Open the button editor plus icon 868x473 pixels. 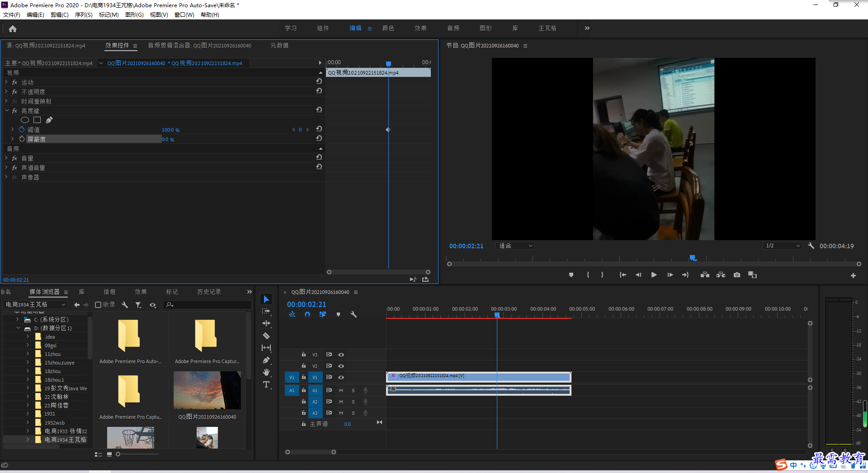click(853, 275)
